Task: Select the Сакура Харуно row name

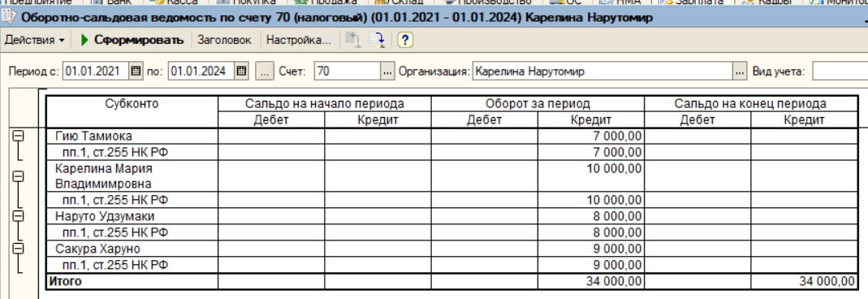Action: [98, 248]
